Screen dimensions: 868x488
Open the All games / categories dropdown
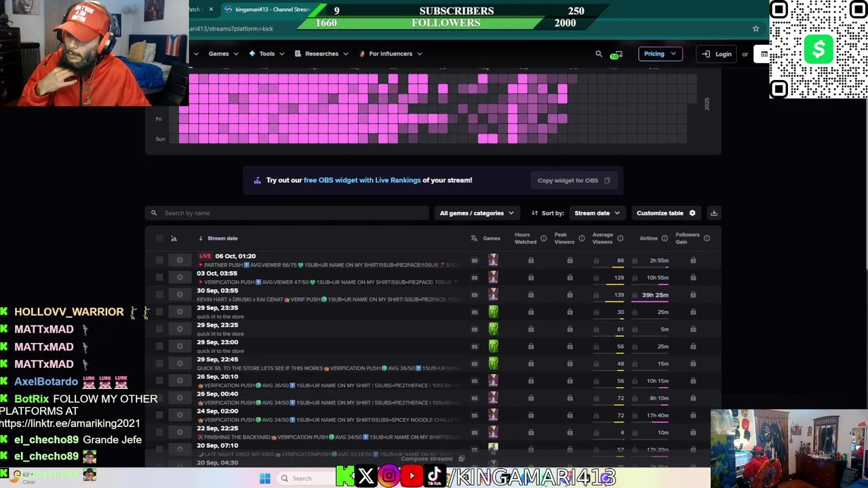[477, 213]
